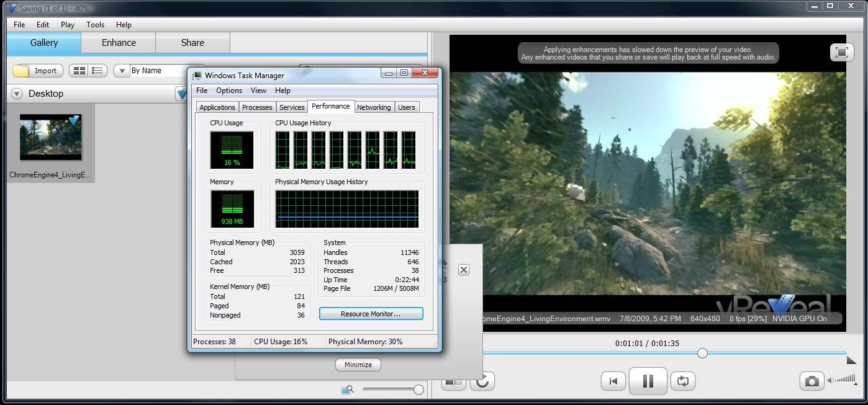Screen dimensions: 868x405
Task: Click the Up Time '0:22:44' value
Action: (x=407, y=280)
